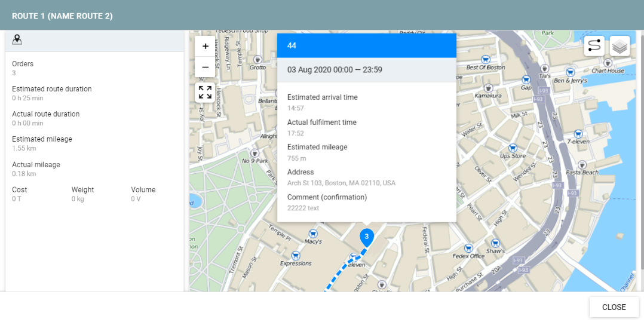Select the route map pin tab icon
Screen dimensions: 644x322
coord(17,40)
